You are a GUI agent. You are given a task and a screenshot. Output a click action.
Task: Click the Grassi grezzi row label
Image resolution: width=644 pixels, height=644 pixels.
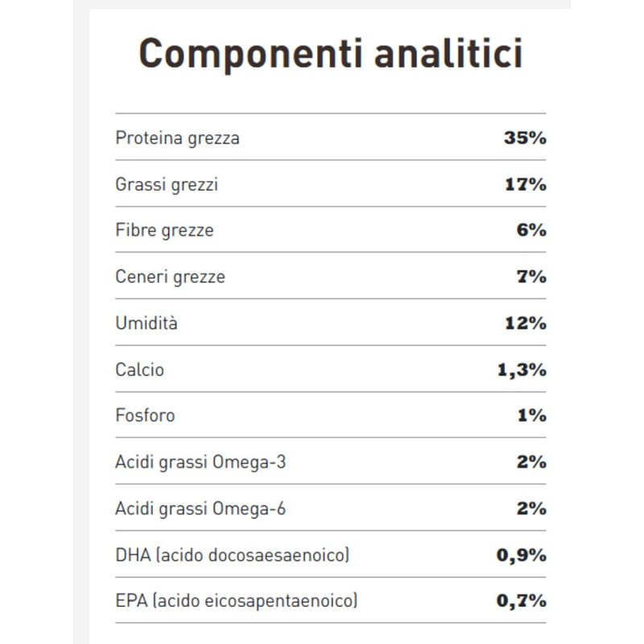click(167, 184)
